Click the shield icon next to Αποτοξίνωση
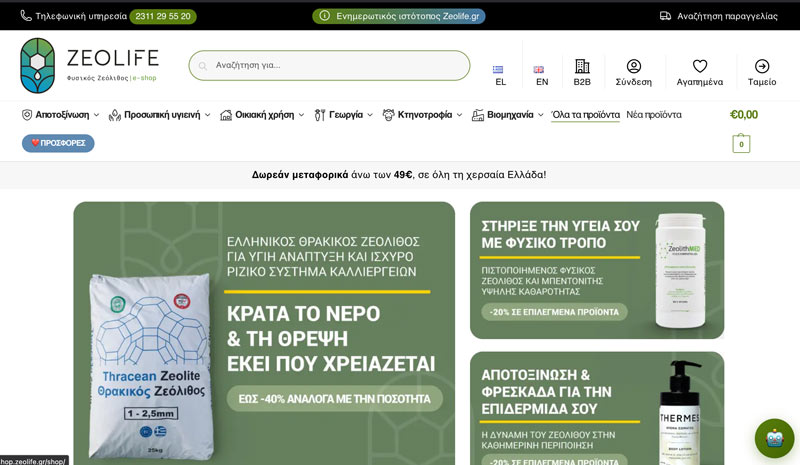 click(x=27, y=115)
